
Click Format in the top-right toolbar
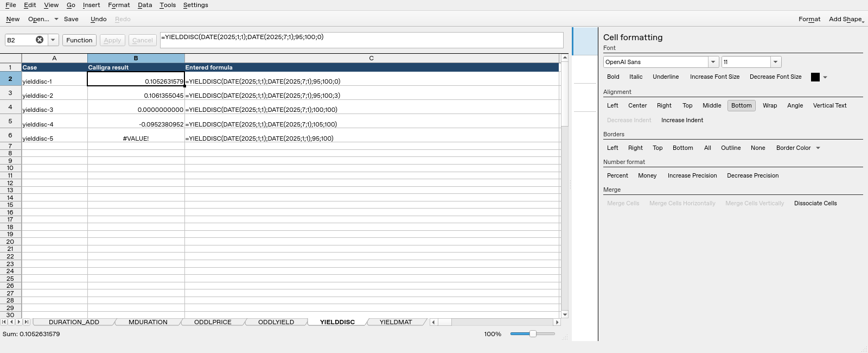coord(809,19)
